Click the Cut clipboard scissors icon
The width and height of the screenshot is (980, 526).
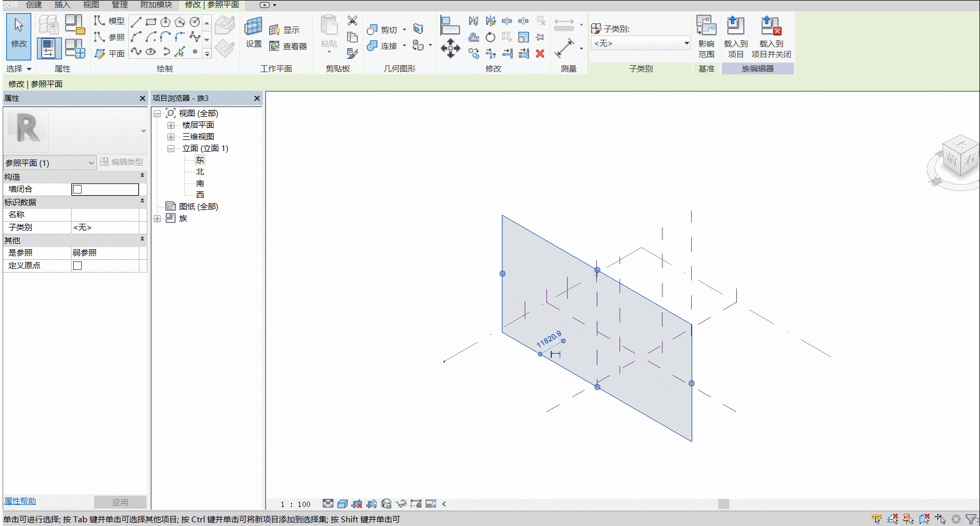352,21
